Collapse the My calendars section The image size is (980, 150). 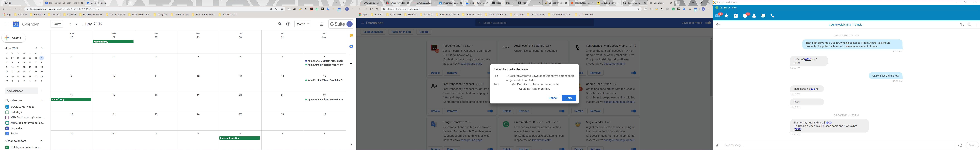click(x=41, y=100)
